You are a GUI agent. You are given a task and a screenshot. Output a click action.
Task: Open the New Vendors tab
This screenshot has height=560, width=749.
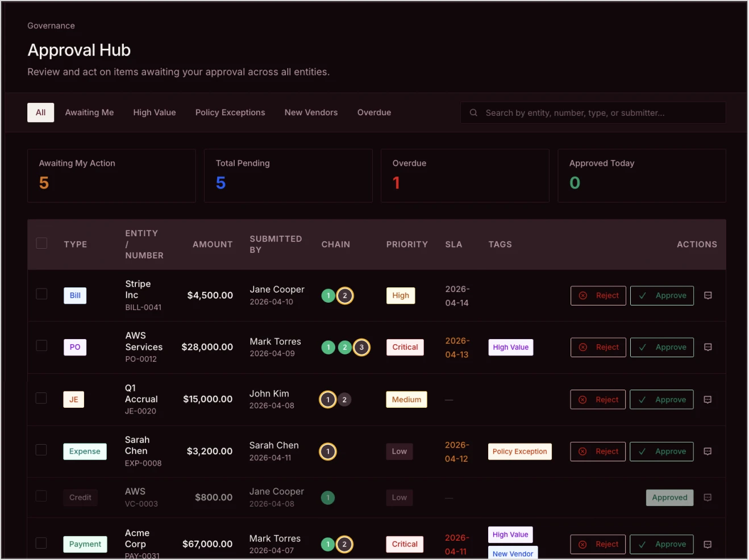pyautogui.click(x=311, y=112)
